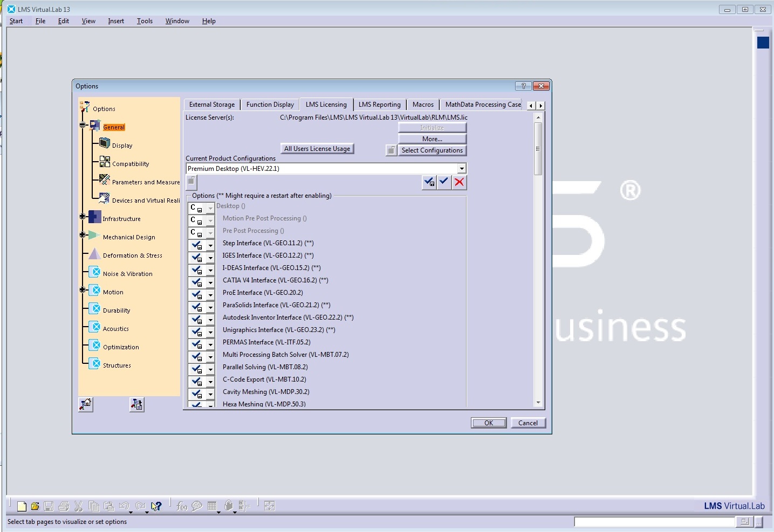Click Select Configurations button
774x532 pixels.
coord(432,150)
